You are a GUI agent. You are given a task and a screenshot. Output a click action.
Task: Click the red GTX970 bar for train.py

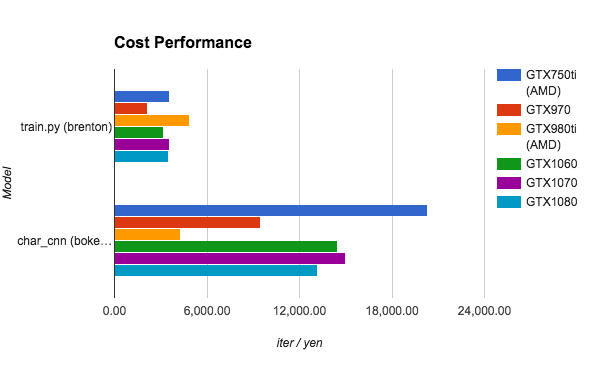click(x=131, y=109)
